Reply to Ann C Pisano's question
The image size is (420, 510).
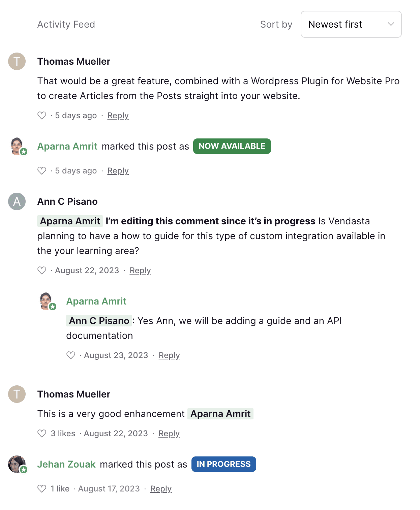click(140, 270)
